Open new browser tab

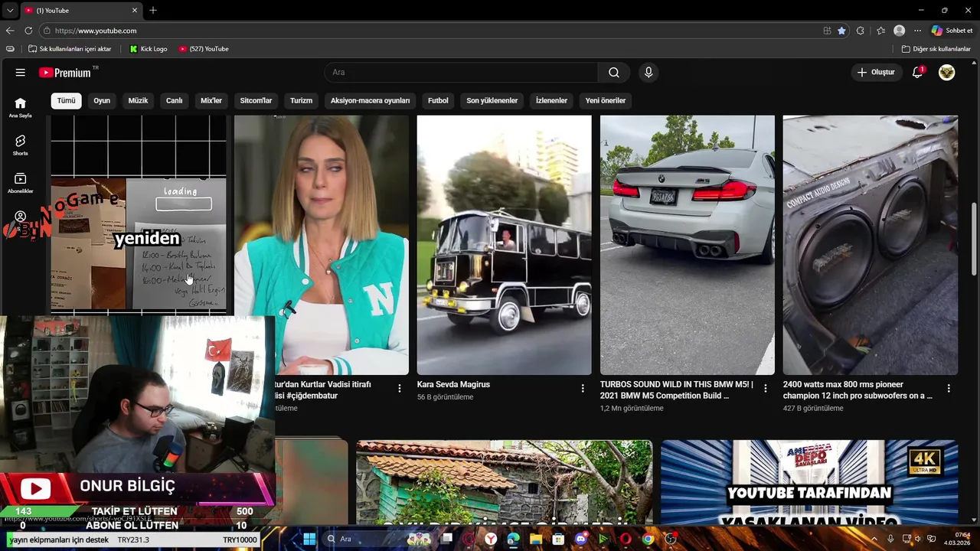[153, 10]
